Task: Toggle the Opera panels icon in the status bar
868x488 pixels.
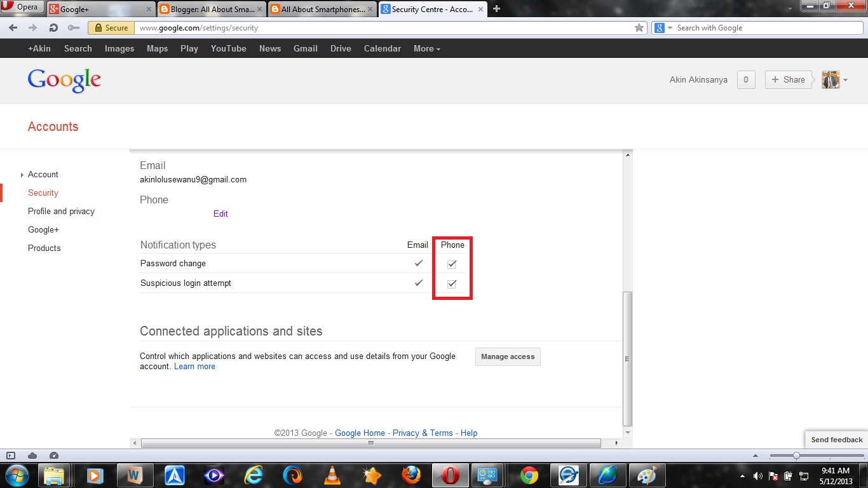Action: coord(11,456)
